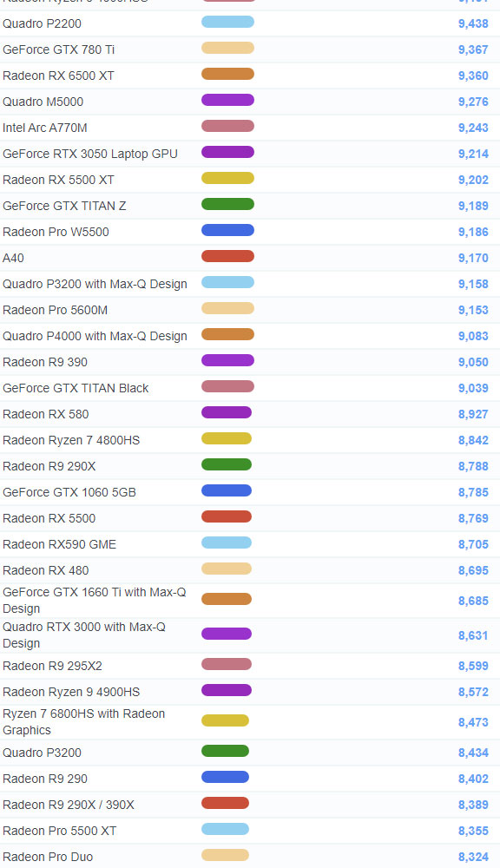Click the Quadro P3200 name without Max-Q
This screenshot has height=868, width=500.
(x=42, y=753)
